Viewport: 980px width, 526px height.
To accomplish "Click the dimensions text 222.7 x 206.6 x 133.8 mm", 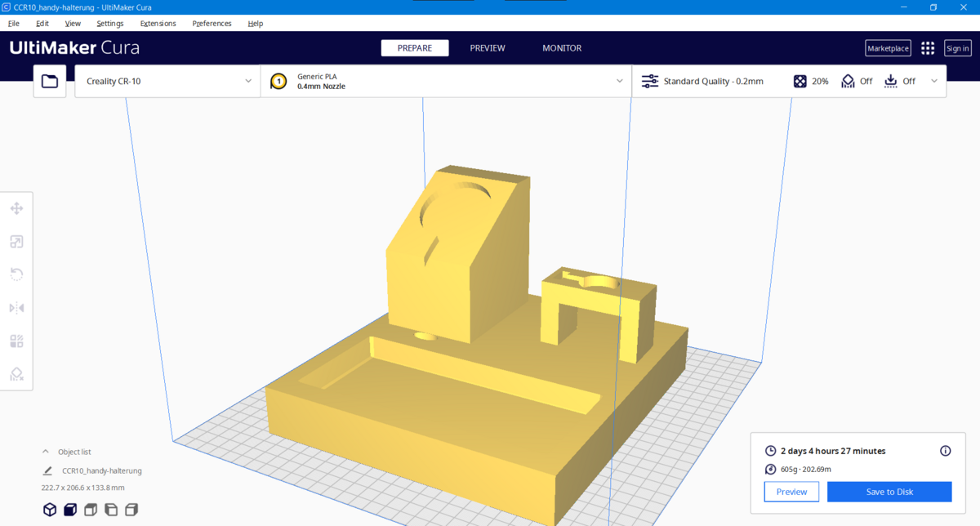I will (83, 488).
